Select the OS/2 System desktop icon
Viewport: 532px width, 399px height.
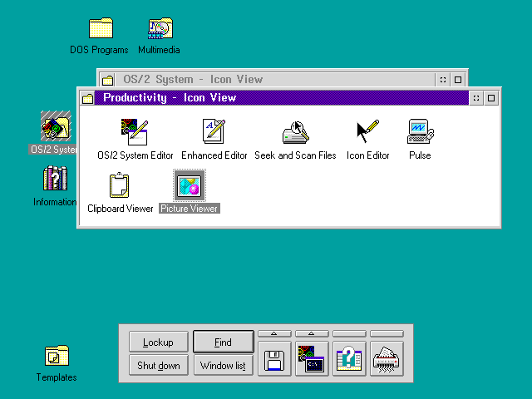(56, 126)
